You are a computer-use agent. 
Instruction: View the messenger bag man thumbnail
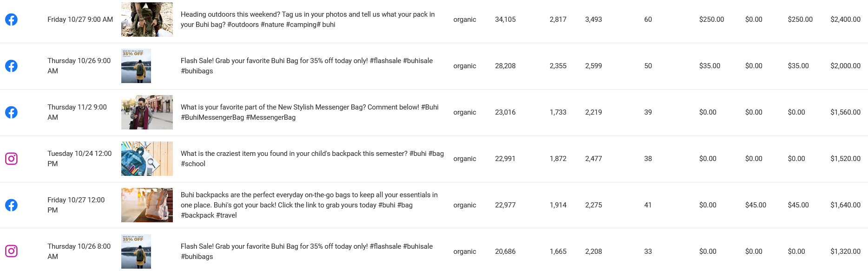click(147, 112)
